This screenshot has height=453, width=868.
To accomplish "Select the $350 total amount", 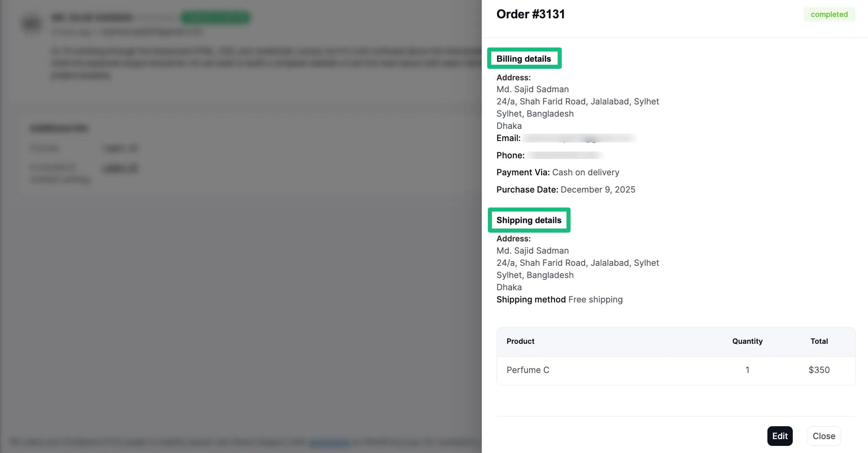I will click(x=819, y=370).
